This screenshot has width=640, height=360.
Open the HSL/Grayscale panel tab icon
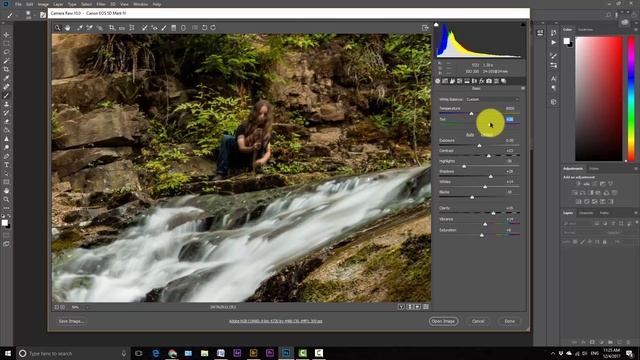click(x=460, y=81)
